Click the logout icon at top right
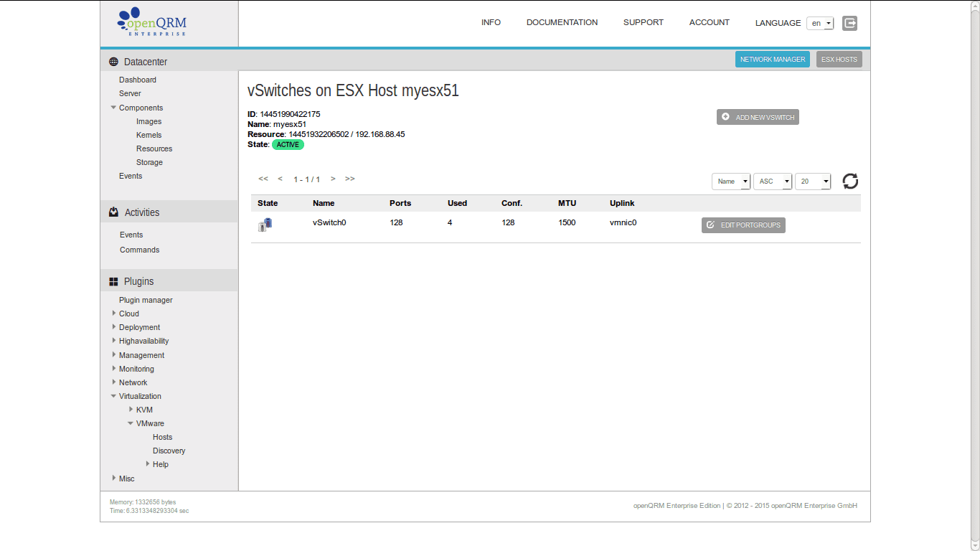The image size is (980, 551). pyautogui.click(x=849, y=23)
